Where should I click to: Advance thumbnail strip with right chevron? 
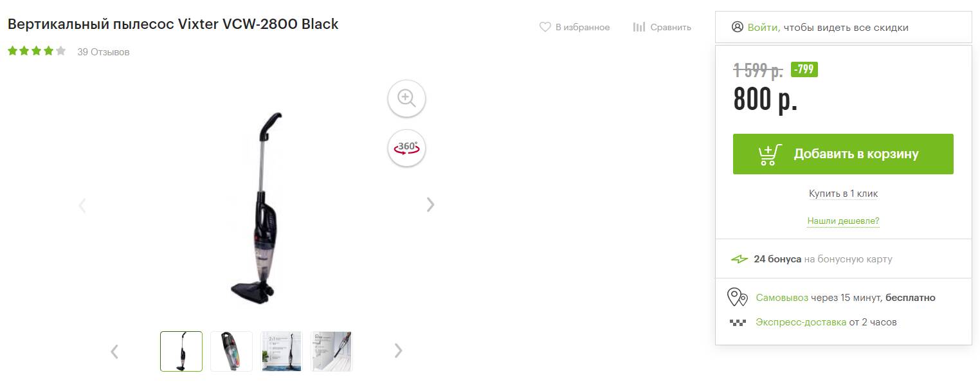(x=398, y=350)
